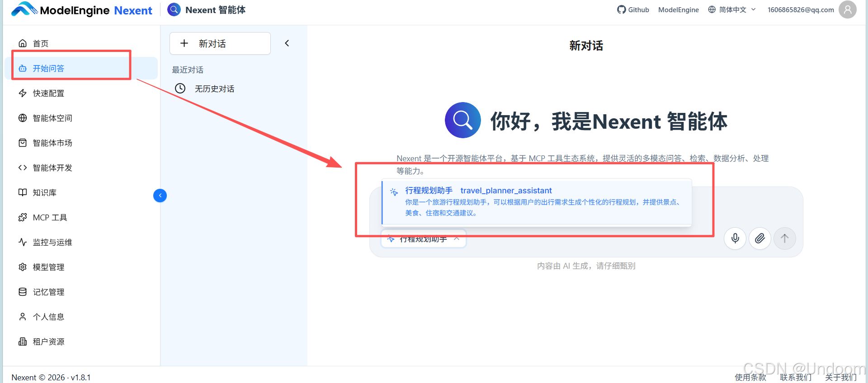The width and height of the screenshot is (868, 383).
Task: Click the 首页 house icon
Action: coord(23,43)
